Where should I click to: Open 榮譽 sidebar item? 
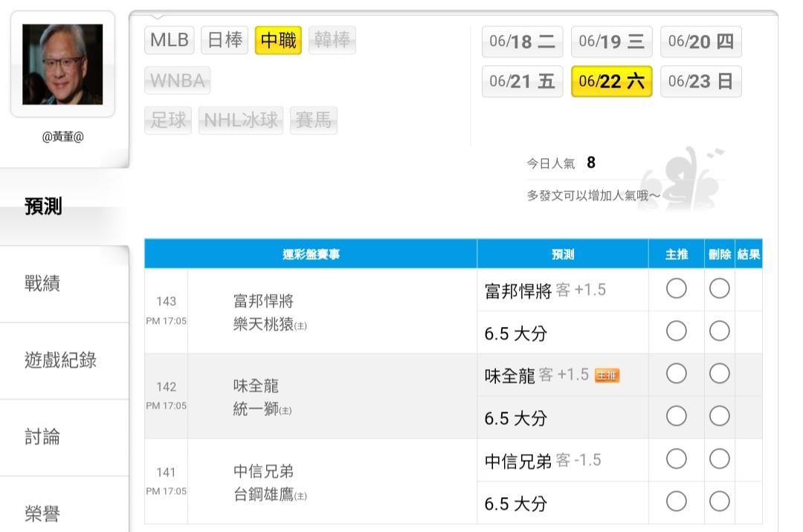(x=42, y=513)
